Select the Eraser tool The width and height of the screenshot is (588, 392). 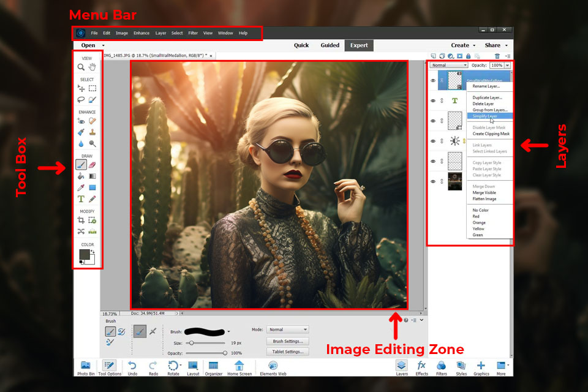[92, 164]
